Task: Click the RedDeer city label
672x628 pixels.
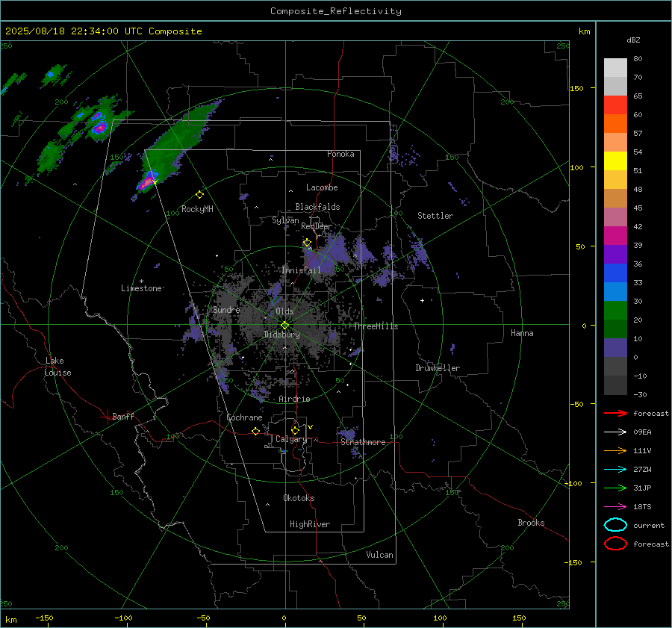Action: point(317,226)
